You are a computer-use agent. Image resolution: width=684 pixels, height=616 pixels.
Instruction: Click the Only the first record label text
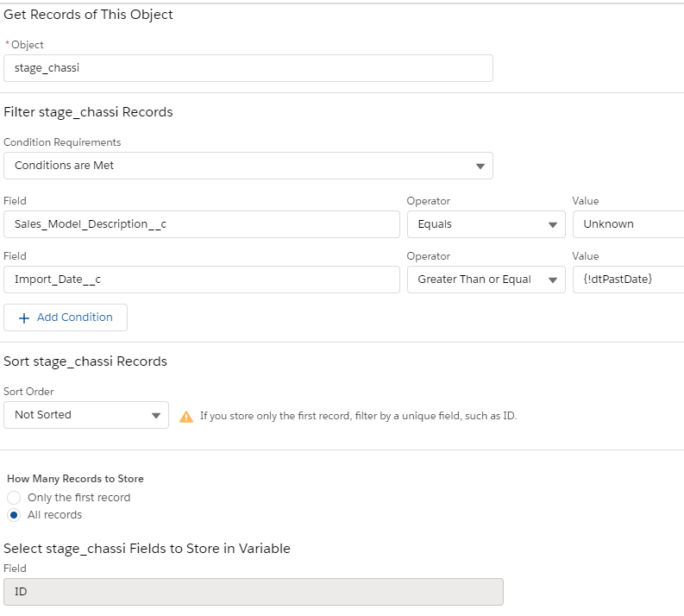pyautogui.click(x=78, y=498)
